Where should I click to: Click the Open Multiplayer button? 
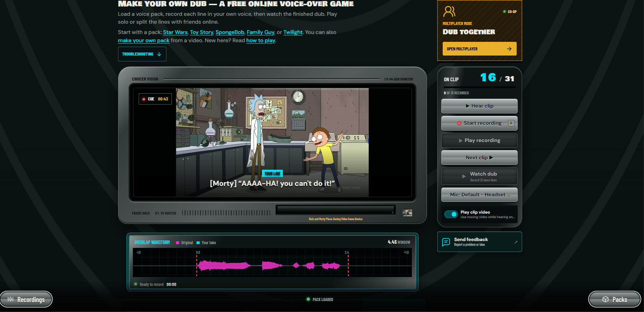coord(479,49)
